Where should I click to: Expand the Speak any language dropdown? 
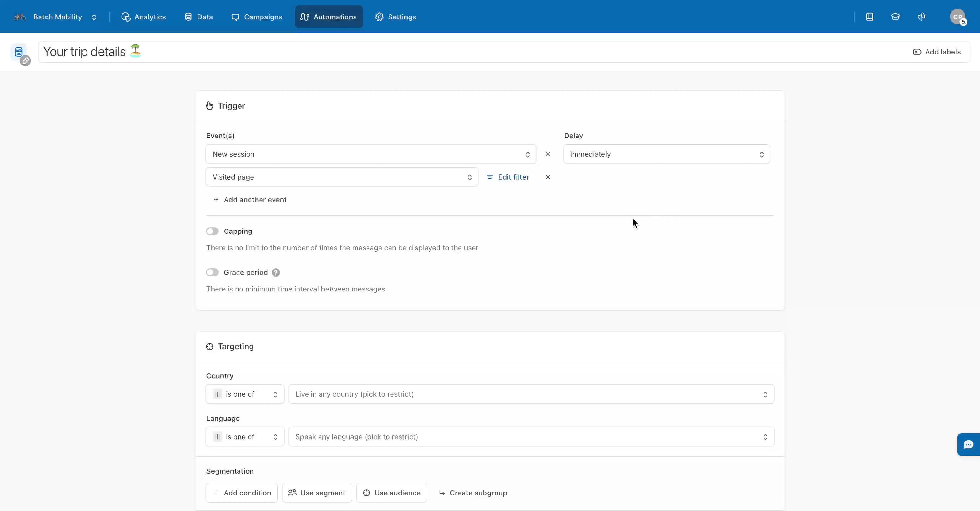[x=531, y=437]
